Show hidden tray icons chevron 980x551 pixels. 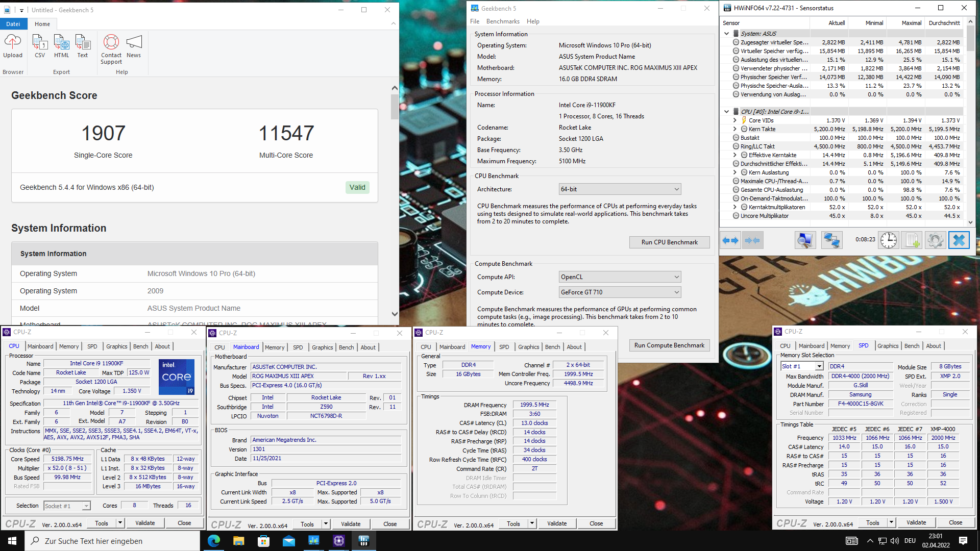point(870,541)
